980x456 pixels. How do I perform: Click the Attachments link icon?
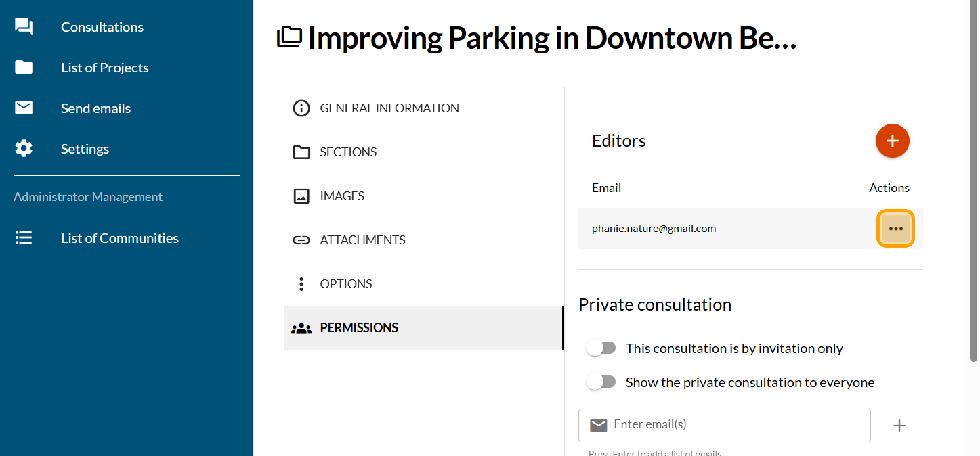click(x=301, y=240)
